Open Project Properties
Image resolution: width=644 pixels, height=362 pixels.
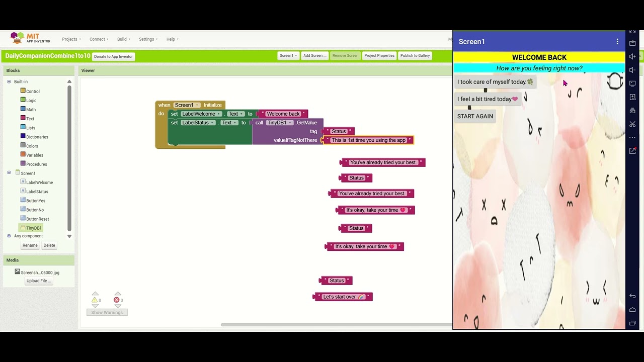[x=379, y=56]
